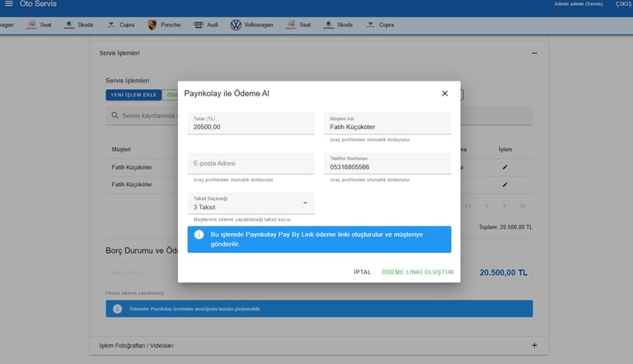Click the İPTAL button
This screenshot has height=364, width=633.
[x=362, y=272]
